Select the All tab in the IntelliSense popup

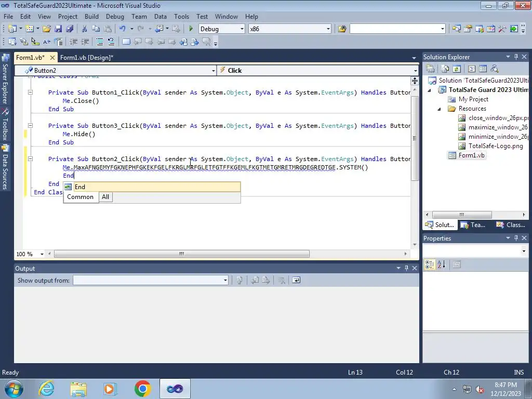(105, 197)
